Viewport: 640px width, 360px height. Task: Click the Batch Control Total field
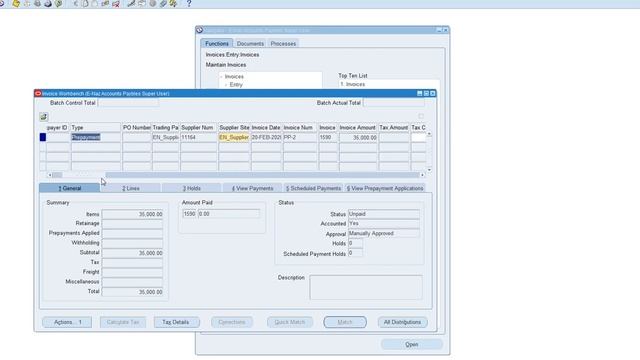pos(128,103)
